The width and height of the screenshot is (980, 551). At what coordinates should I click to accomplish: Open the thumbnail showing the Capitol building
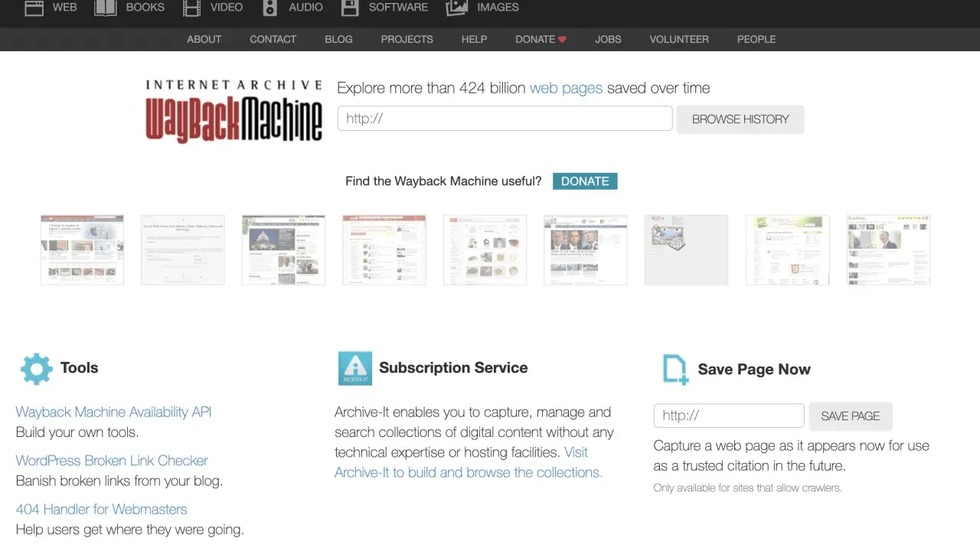[283, 249]
